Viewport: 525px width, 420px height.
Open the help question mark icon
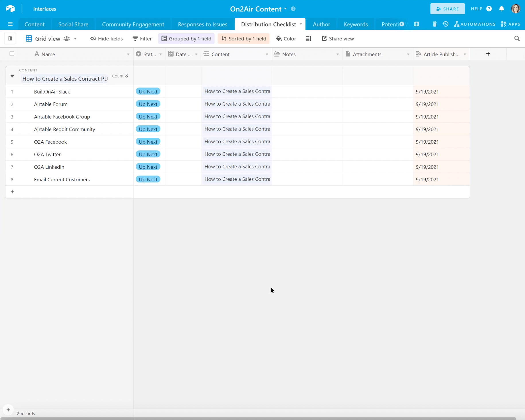point(489,9)
